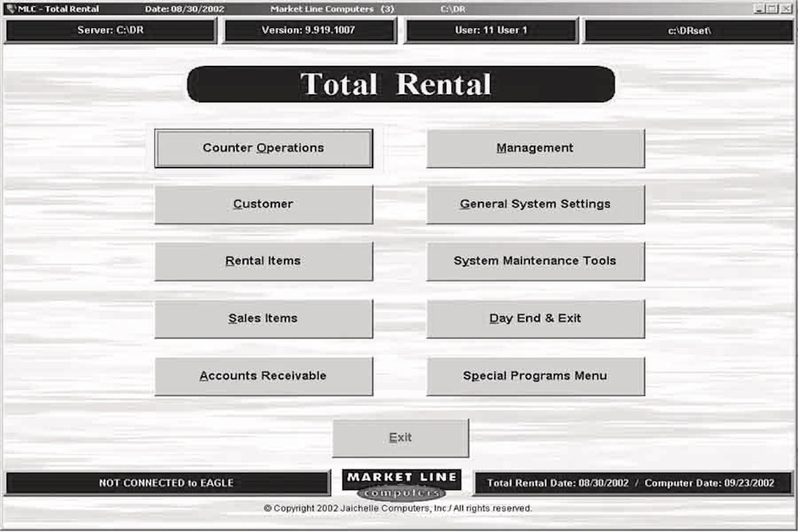798x532 pixels.
Task: Open the Customer menu
Action: point(264,204)
